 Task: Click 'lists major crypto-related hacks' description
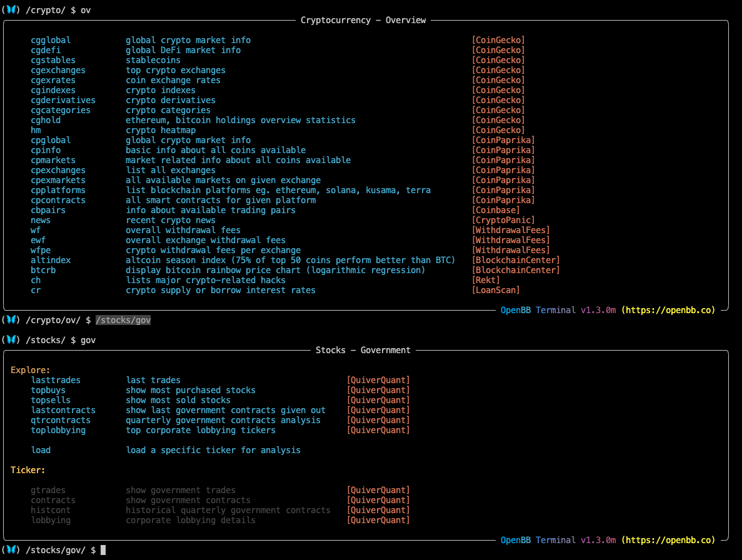tap(206, 280)
